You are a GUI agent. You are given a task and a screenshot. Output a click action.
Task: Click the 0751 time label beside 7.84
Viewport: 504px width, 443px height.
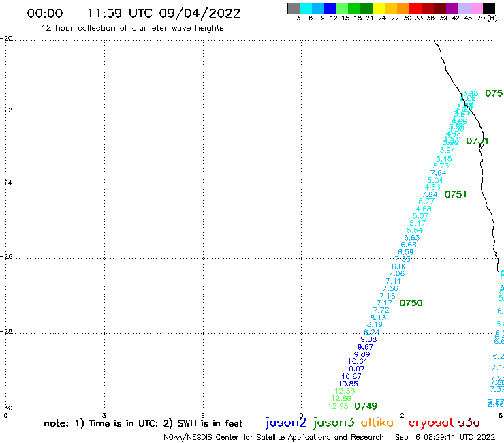tap(456, 194)
